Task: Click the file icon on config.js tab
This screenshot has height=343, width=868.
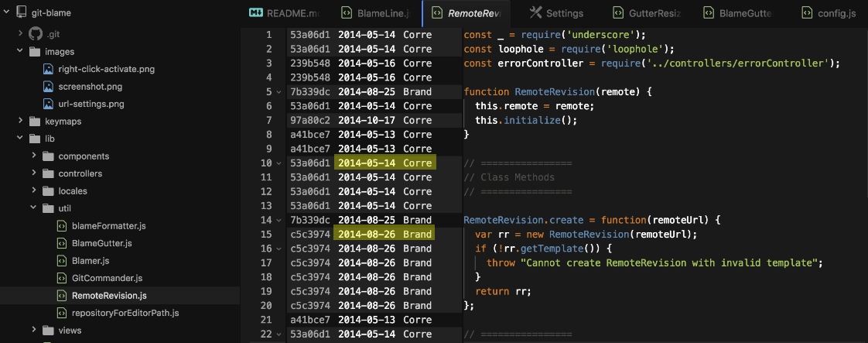Action: pyautogui.click(x=807, y=12)
